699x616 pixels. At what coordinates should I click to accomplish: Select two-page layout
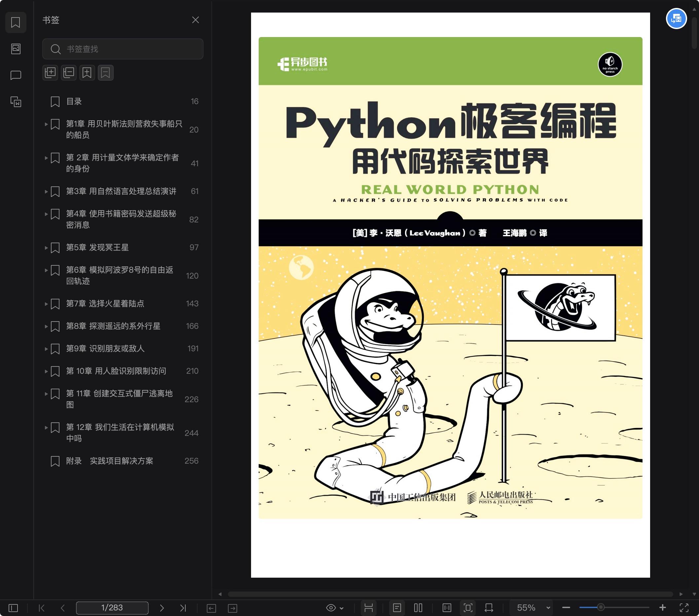pos(418,608)
